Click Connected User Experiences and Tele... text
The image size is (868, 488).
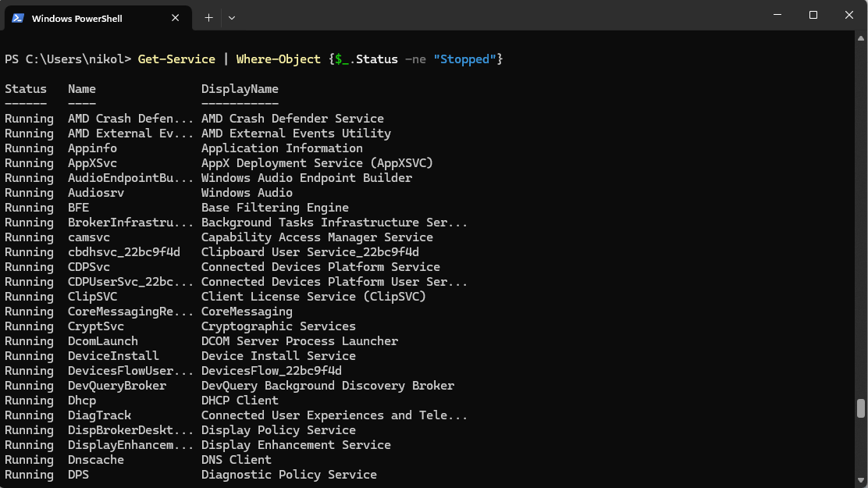[334, 415]
